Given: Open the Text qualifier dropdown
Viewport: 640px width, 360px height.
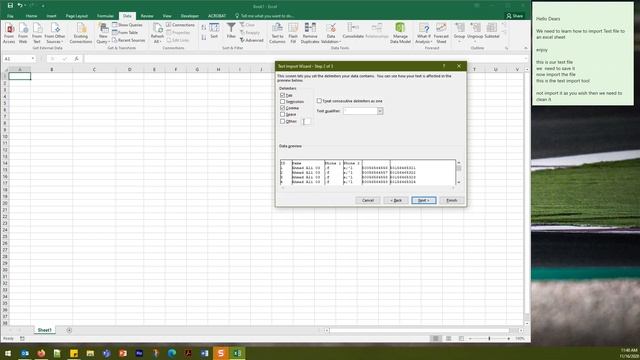Looking at the screenshot, I should click(380, 111).
